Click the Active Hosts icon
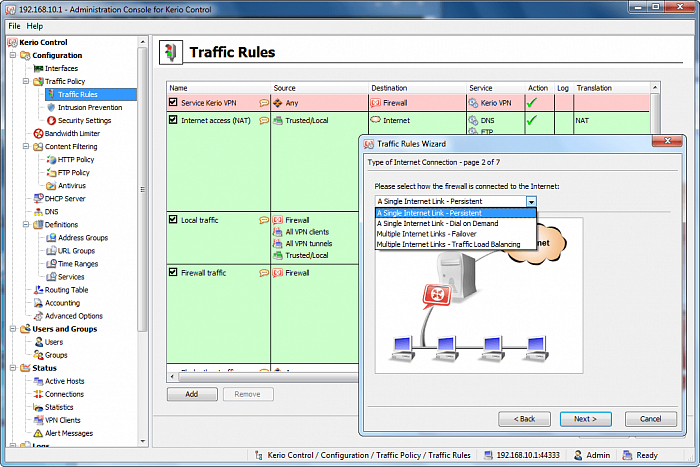 pos(38,381)
